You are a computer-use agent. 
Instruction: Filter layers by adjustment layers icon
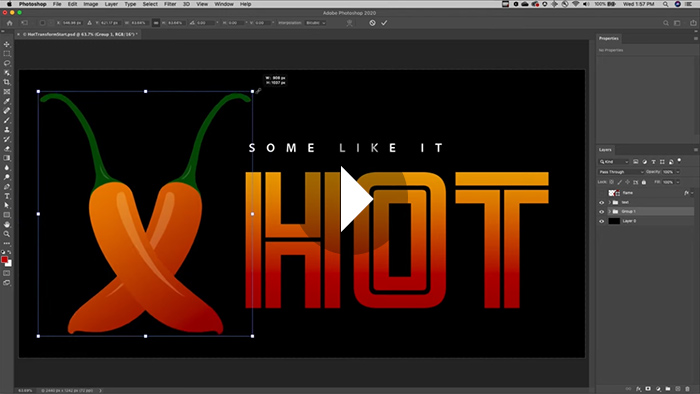tap(644, 162)
